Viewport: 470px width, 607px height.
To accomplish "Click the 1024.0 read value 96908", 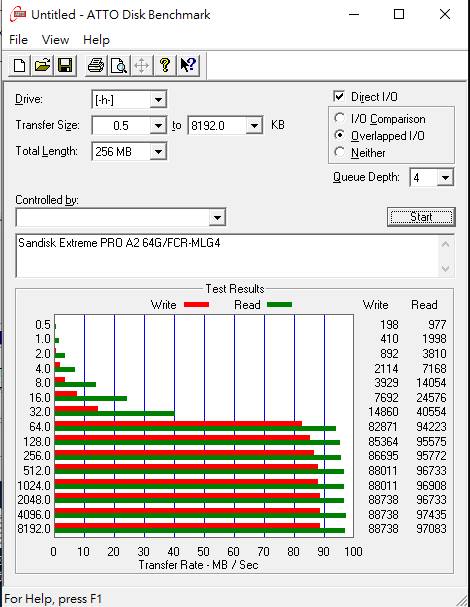I will [431, 485].
